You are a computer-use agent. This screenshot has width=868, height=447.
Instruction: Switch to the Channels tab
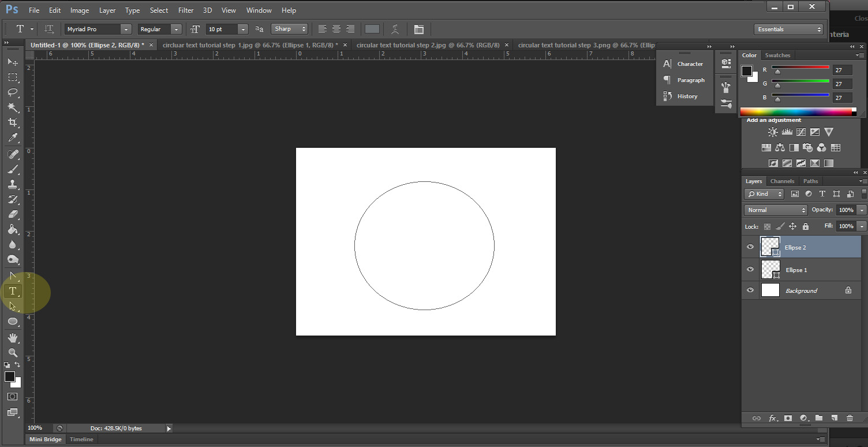[782, 181]
